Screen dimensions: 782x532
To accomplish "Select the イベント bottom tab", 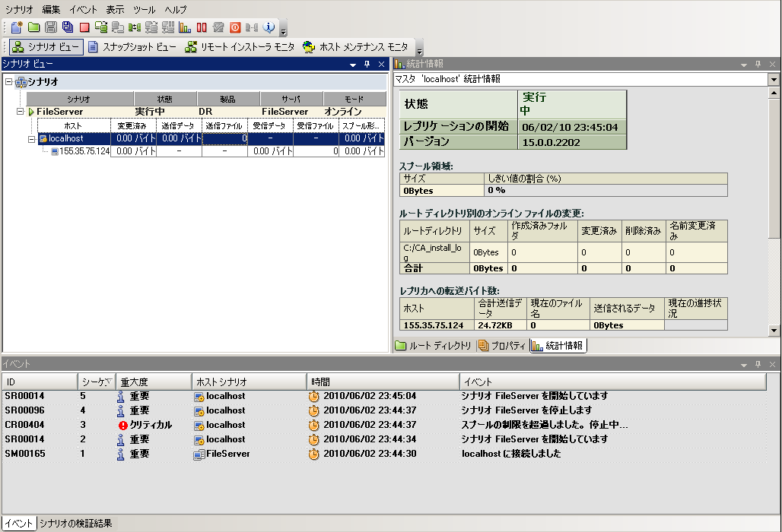I will point(19,524).
